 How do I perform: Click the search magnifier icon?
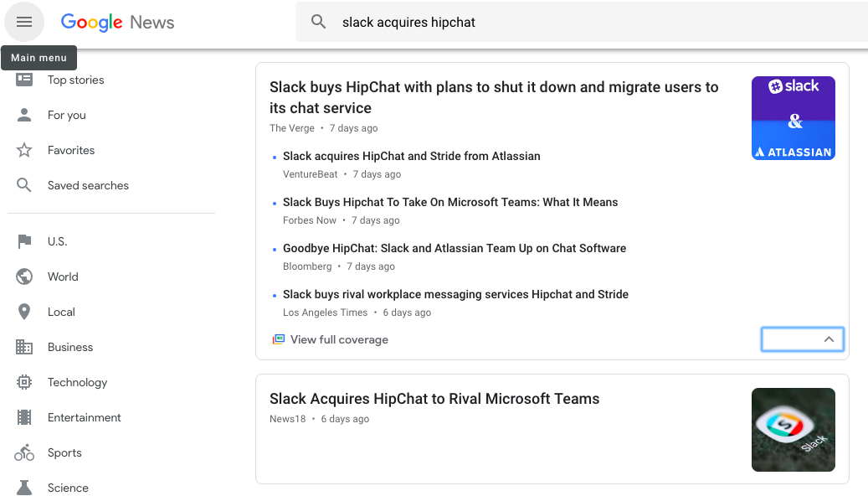(x=319, y=22)
